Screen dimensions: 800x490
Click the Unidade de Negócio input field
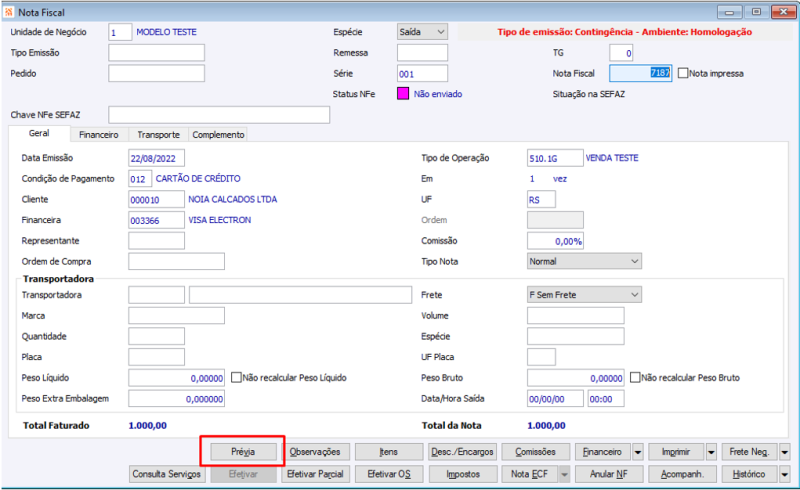click(120, 32)
